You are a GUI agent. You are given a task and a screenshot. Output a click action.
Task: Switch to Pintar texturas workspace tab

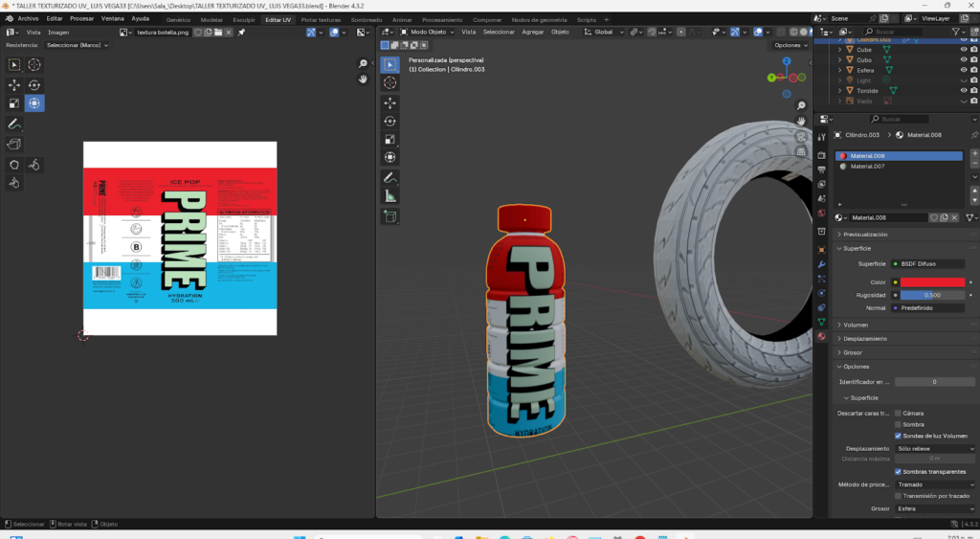coord(321,20)
